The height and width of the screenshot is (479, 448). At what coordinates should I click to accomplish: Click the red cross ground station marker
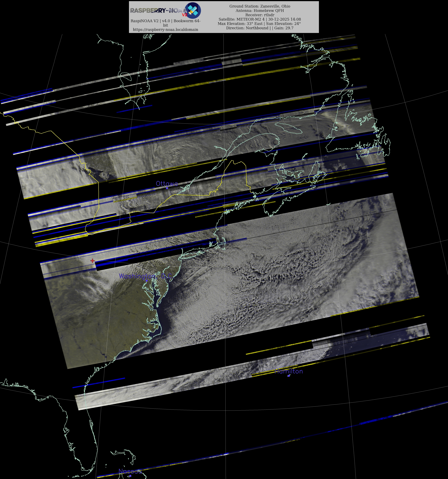(92, 261)
